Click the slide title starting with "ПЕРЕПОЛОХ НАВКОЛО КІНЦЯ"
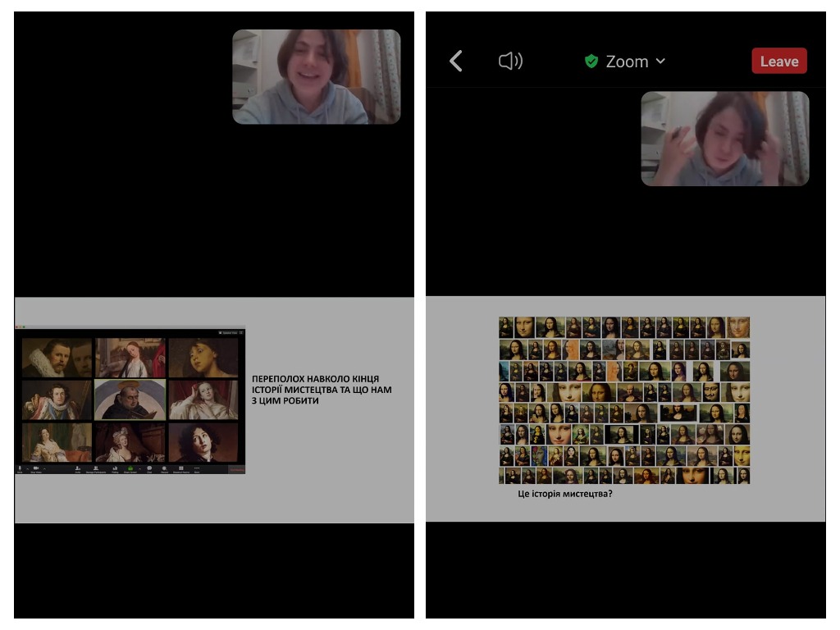Screen dimensions: 840x630 tap(322, 390)
